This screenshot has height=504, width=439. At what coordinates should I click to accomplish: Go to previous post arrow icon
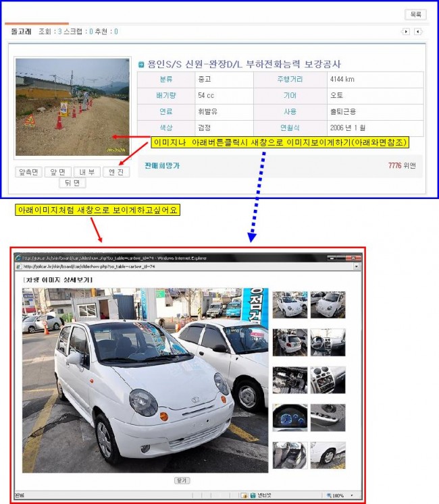[406, 32]
